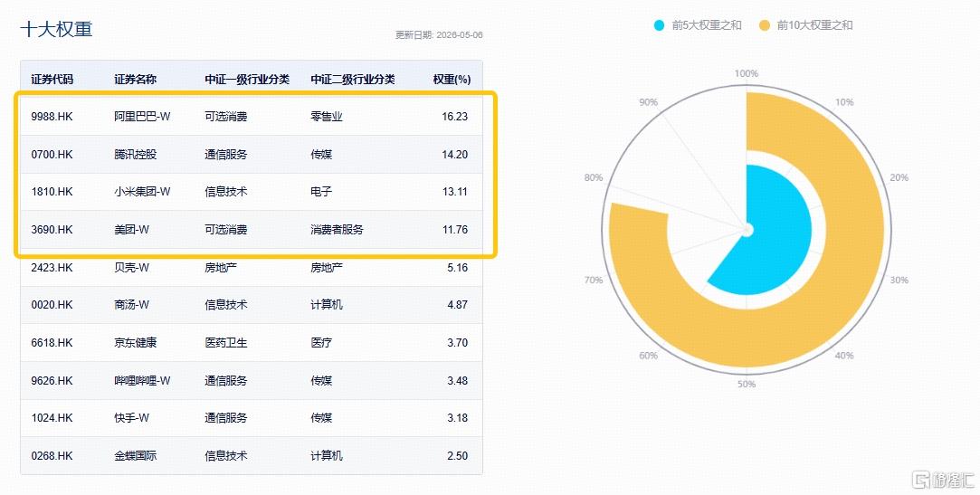Click the 医药卫生 industry cell

point(225,342)
